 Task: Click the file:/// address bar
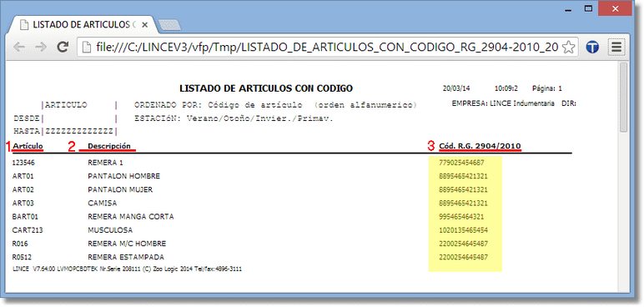[327, 48]
